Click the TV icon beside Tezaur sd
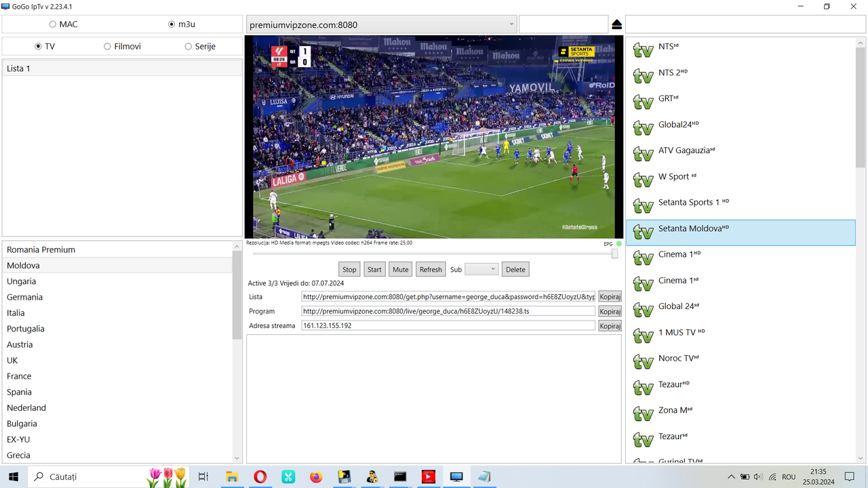This screenshot has height=488, width=868. [643, 440]
